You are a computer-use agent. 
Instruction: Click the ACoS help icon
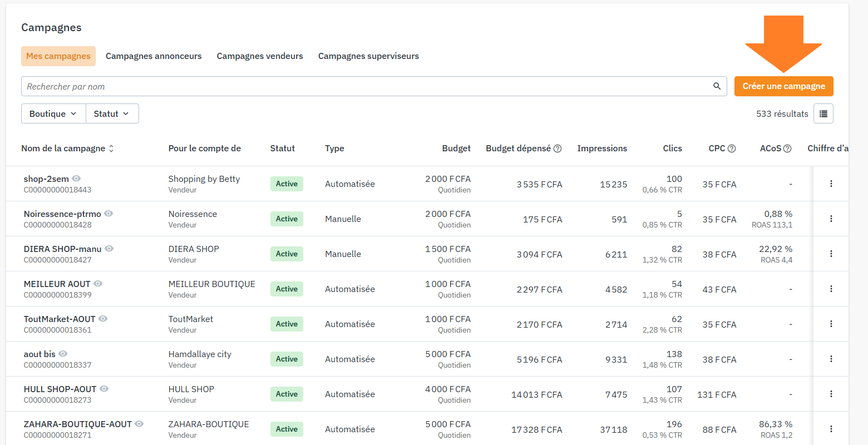coord(787,149)
